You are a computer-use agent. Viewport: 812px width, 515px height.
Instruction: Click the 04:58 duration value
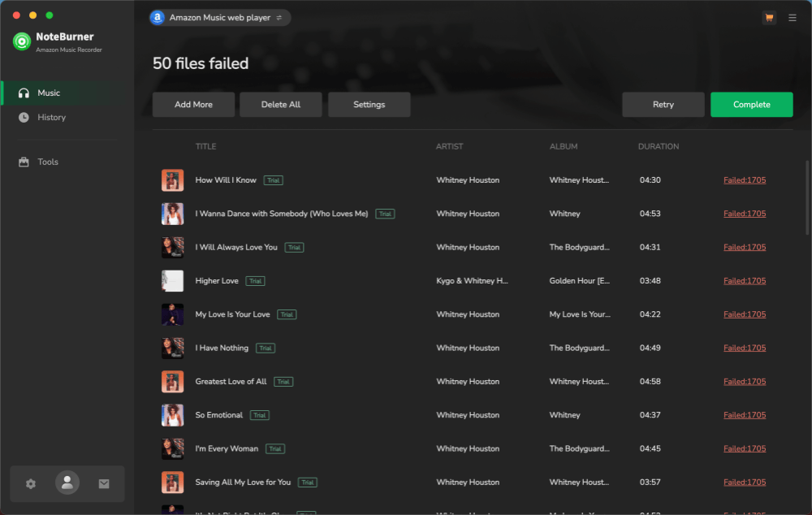coord(650,381)
